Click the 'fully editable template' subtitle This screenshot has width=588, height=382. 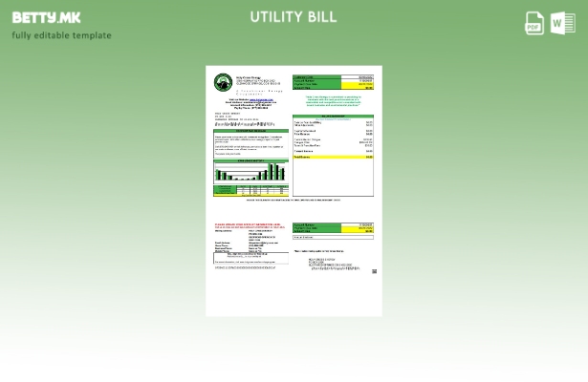61,35
